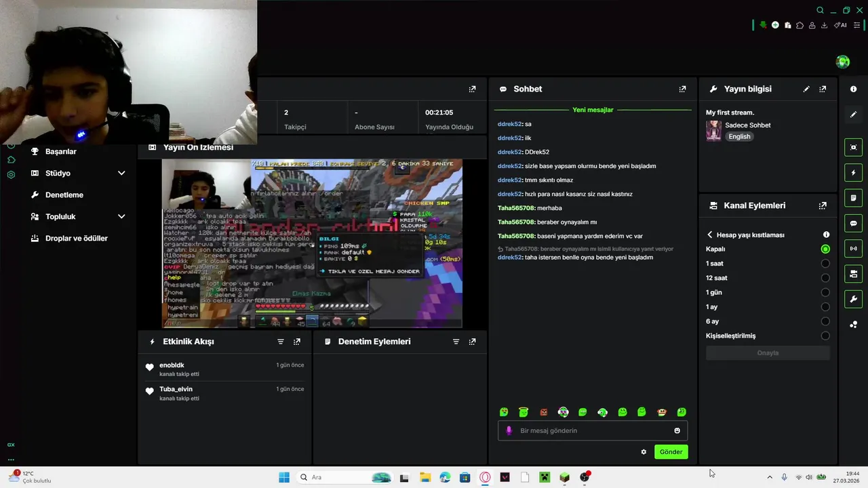Open the lightning bolt sidebar shortcut
The height and width of the screenshot is (488, 868).
(x=853, y=173)
